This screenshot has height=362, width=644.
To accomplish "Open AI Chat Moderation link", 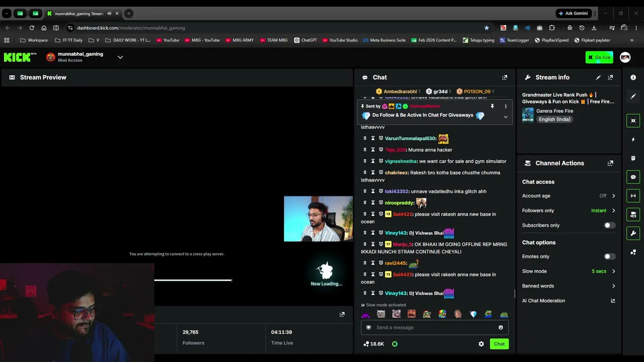I will (x=569, y=301).
